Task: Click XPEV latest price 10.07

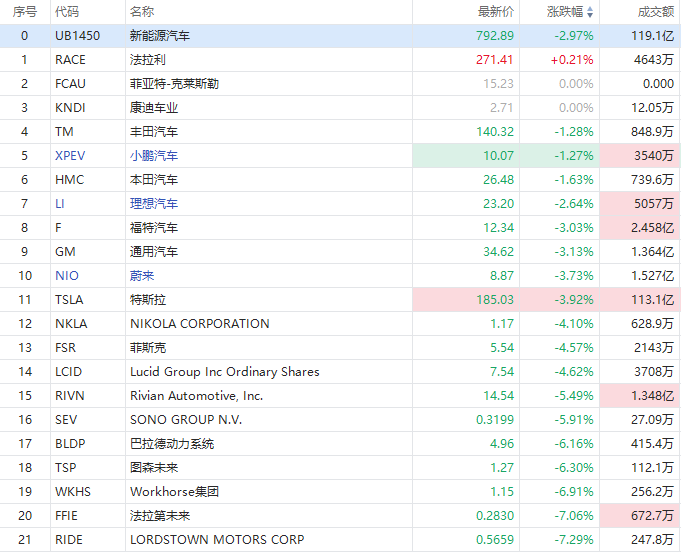Action: [x=498, y=155]
